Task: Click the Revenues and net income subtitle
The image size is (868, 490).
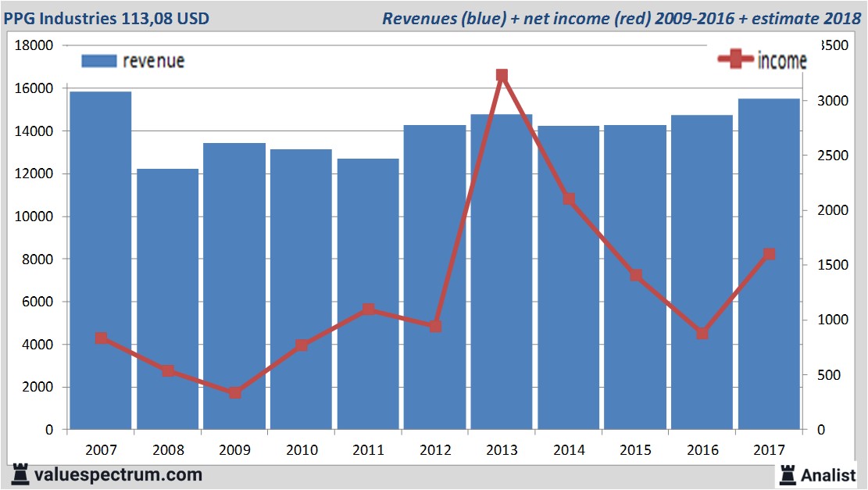Action: coord(621,18)
